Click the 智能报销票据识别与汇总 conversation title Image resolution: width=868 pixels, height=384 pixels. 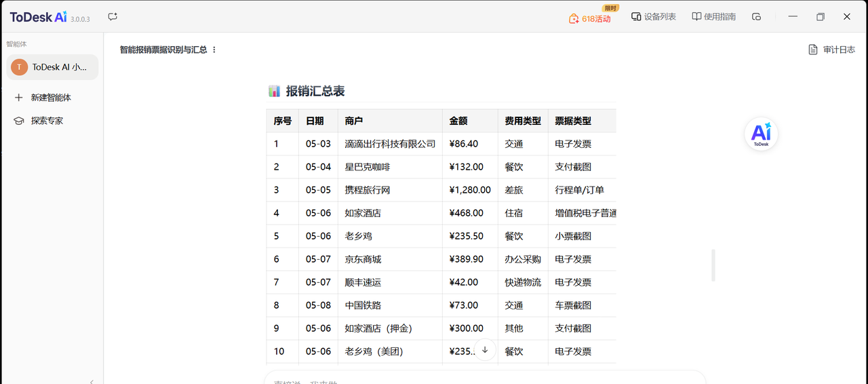pyautogui.click(x=163, y=50)
